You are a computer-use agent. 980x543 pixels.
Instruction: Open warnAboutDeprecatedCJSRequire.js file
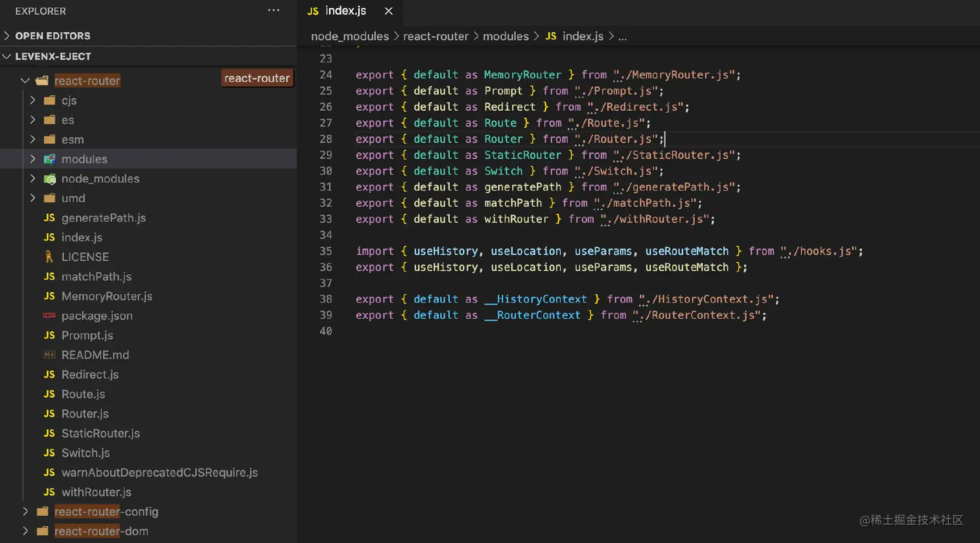pyautogui.click(x=159, y=472)
